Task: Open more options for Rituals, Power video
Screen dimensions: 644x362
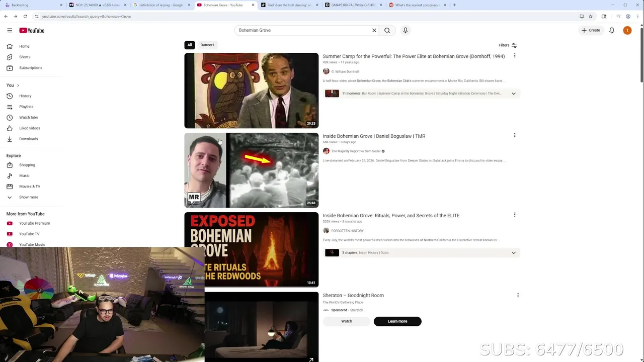Action: point(515,215)
